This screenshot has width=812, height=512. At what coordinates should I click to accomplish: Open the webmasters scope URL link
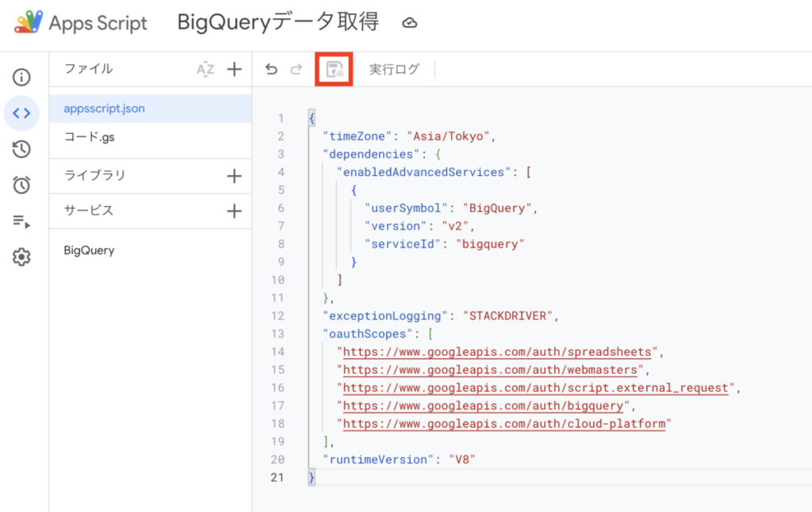click(x=490, y=370)
